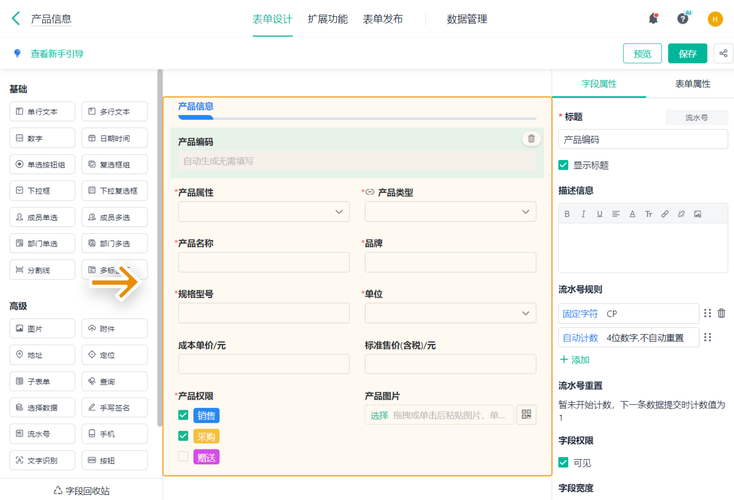Add 复选框组 field from the palette

pyautogui.click(x=115, y=164)
